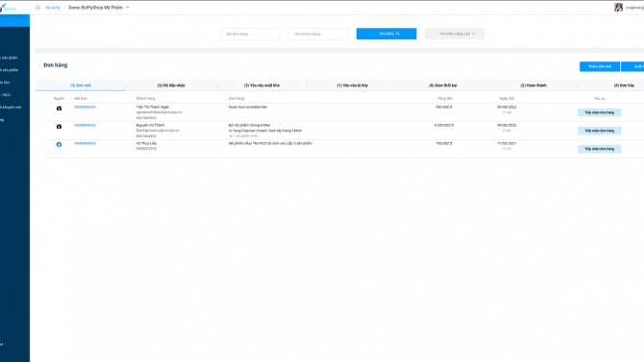Open the order code link for Trần Thị Thanh Ngân
The height and width of the screenshot is (362, 644).
pos(85,108)
